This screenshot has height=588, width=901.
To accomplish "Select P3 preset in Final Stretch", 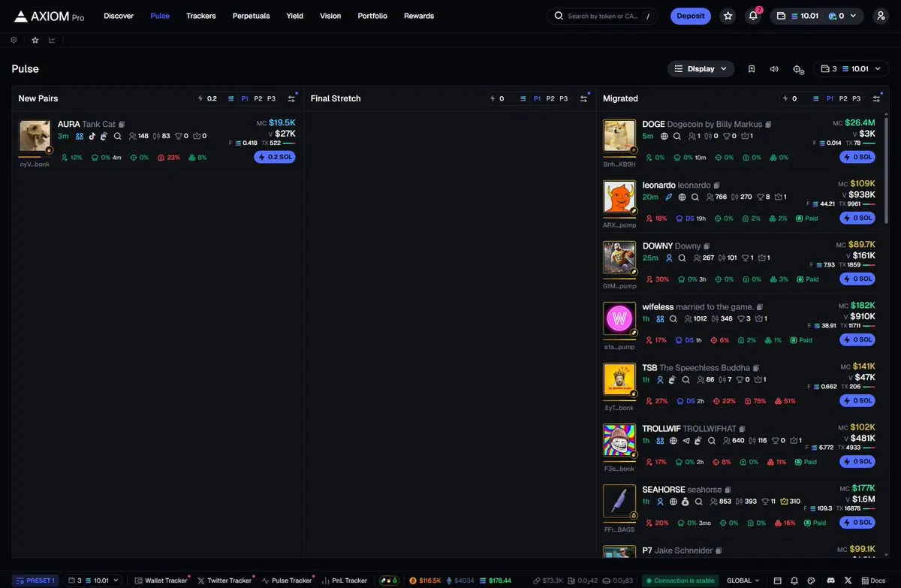I will pyautogui.click(x=563, y=98).
